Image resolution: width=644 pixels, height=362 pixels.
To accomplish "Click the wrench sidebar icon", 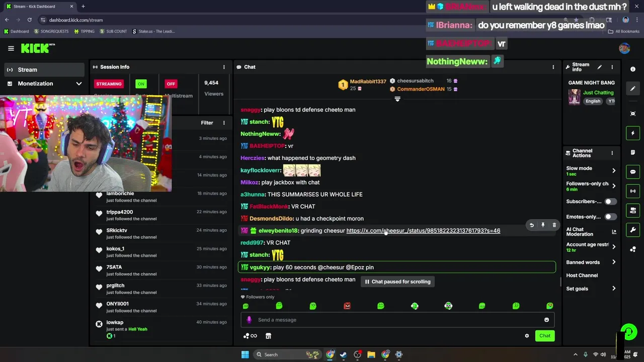I will point(633,230).
